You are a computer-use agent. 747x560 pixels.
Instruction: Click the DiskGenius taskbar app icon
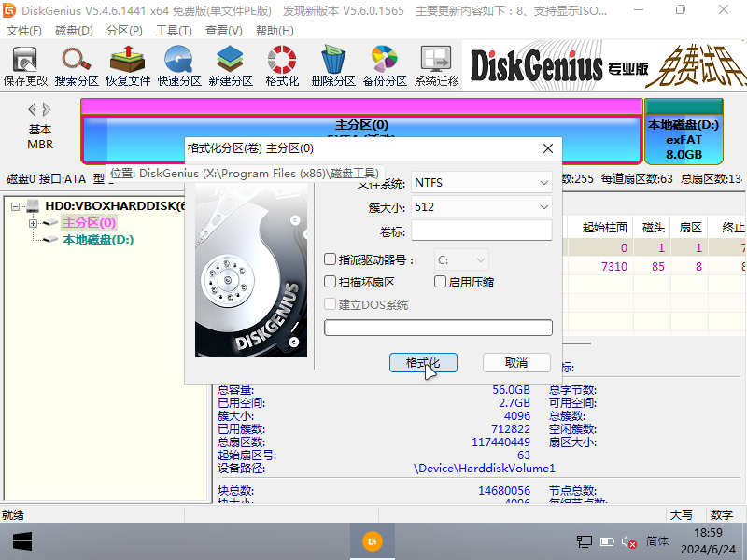tap(372, 541)
